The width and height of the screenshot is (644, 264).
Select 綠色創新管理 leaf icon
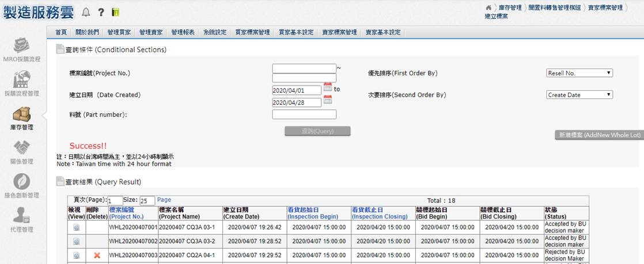click(22, 182)
